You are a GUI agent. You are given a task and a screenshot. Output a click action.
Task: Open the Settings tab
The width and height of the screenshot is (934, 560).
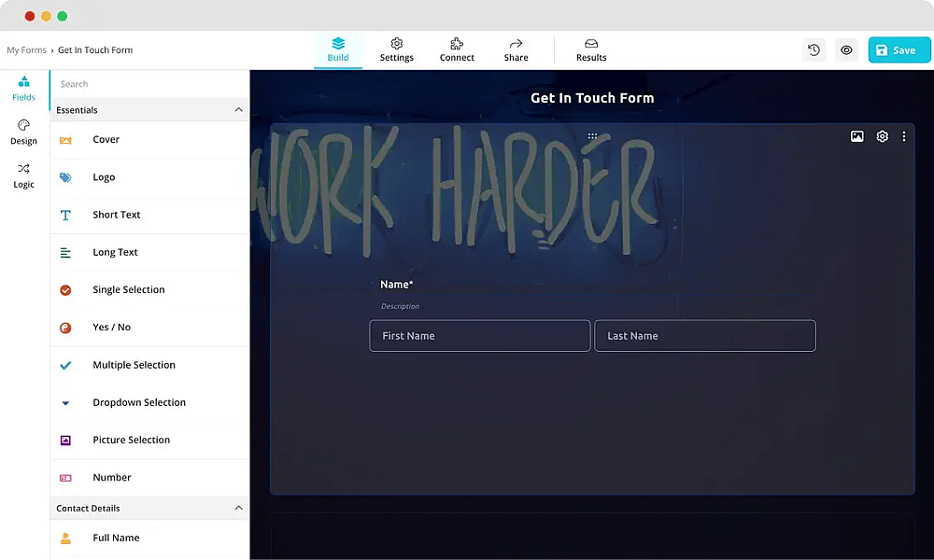click(397, 50)
